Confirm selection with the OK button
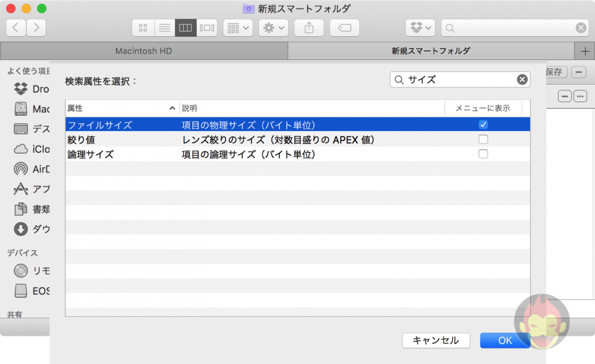The image size is (595, 364). (x=505, y=340)
